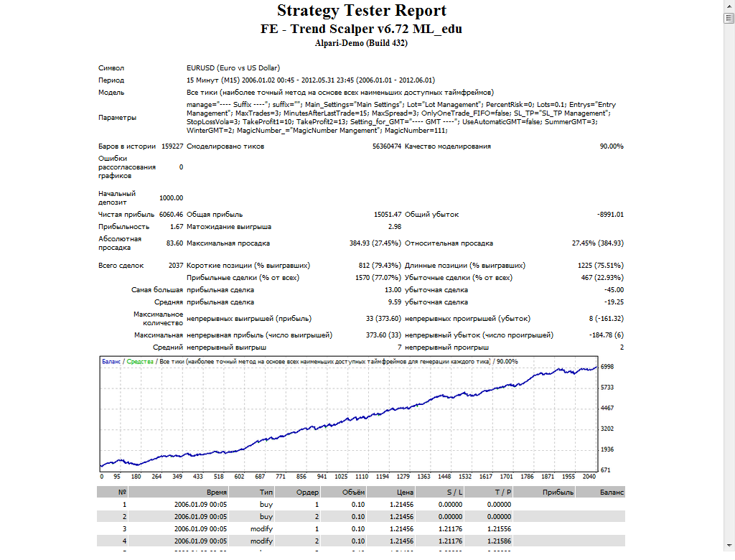Click the largest loss trade value -45.00
This screenshot has height=560, width=735.
click(614, 290)
